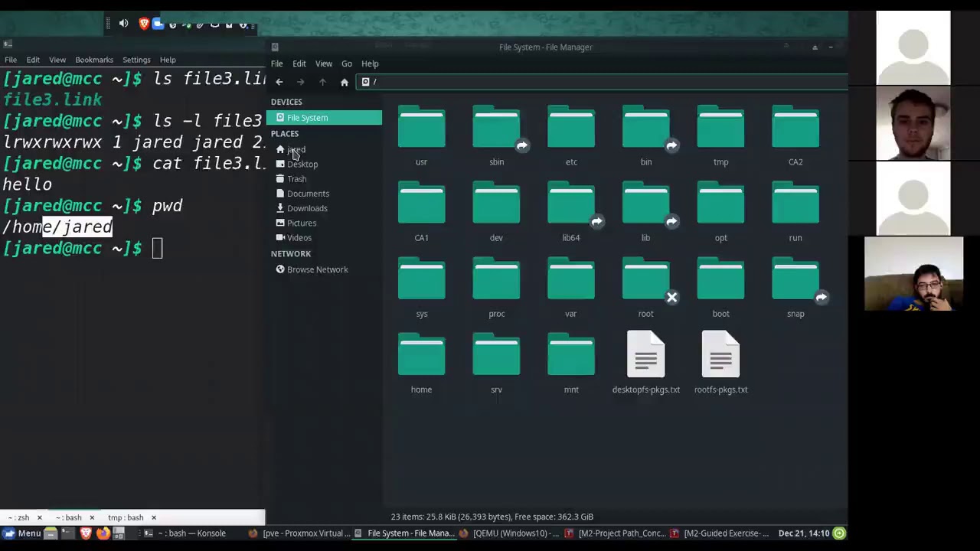Select desktopfs-pkgs.txt file
Image resolution: width=980 pixels, height=551 pixels.
point(646,363)
